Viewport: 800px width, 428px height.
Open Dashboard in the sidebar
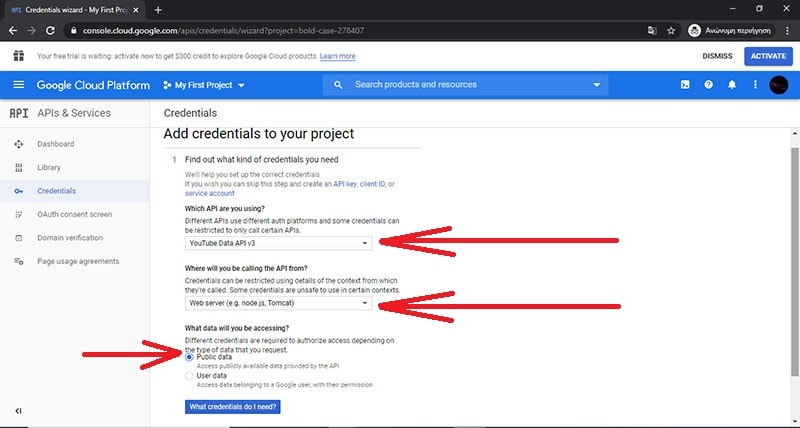click(x=55, y=144)
